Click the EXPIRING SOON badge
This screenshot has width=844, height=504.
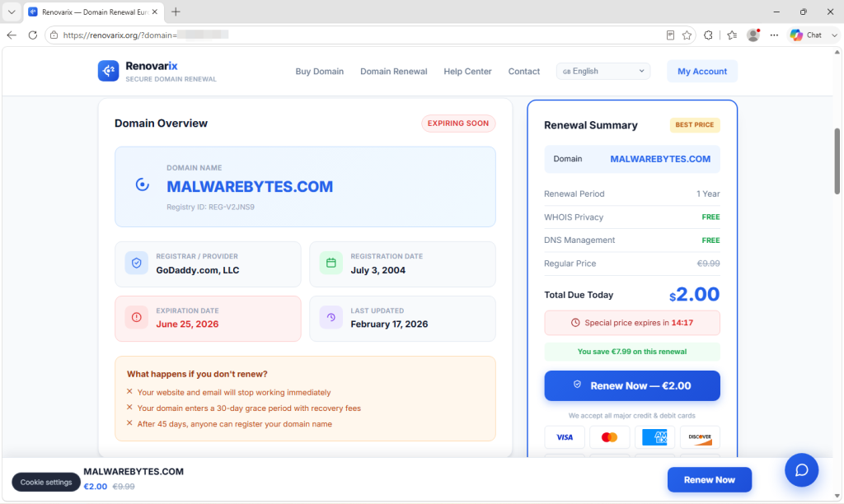(458, 124)
